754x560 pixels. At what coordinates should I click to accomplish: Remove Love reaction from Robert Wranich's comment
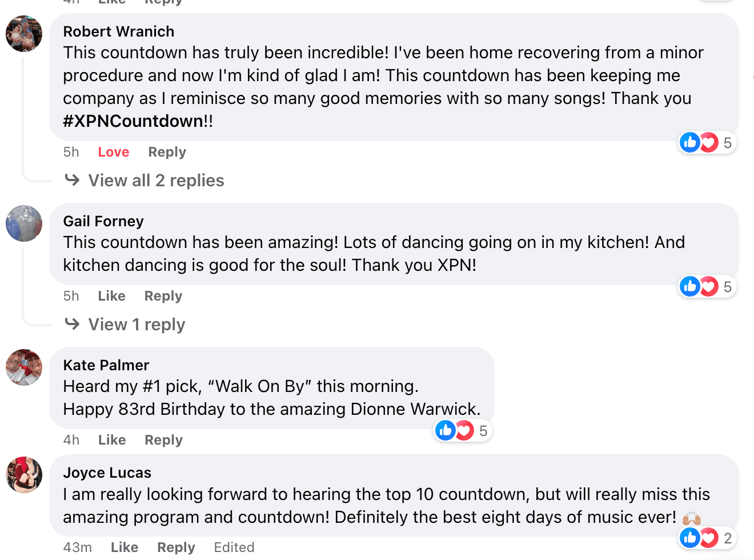point(113,152)
